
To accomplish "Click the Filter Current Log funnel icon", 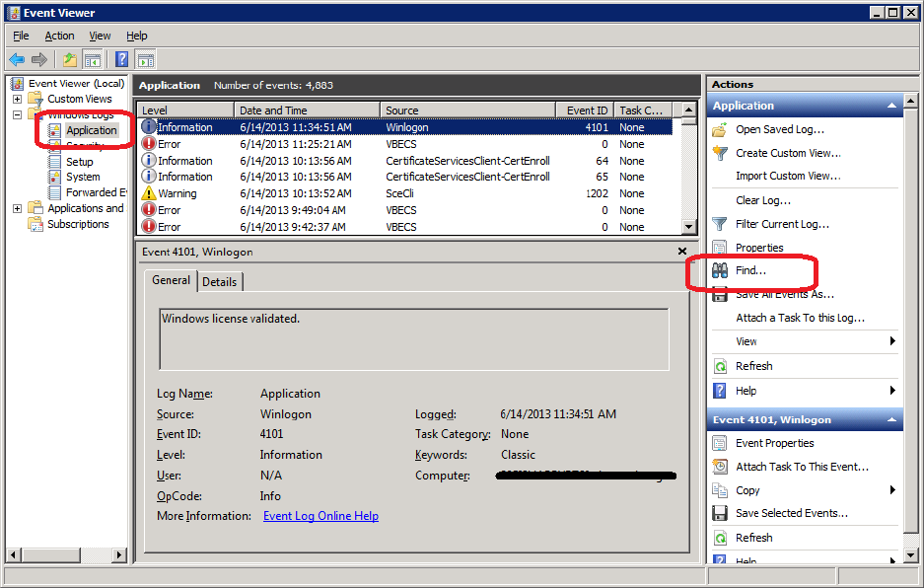I will coord(720,224).
